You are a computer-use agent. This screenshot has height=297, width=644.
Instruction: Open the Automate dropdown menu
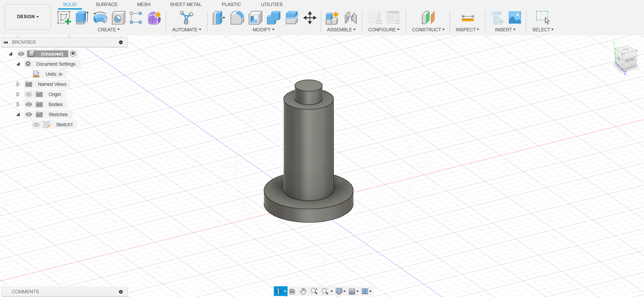coord(186,30)
